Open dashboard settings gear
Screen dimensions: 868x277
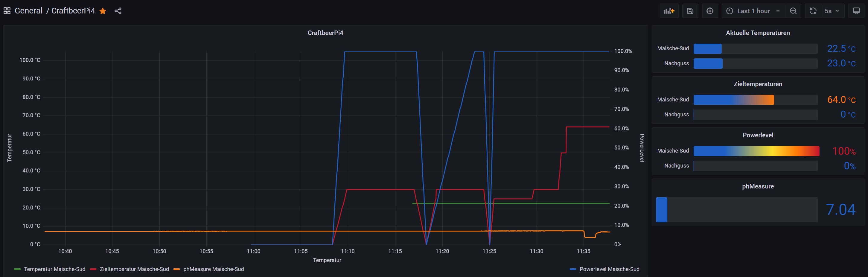pos(710,11)
